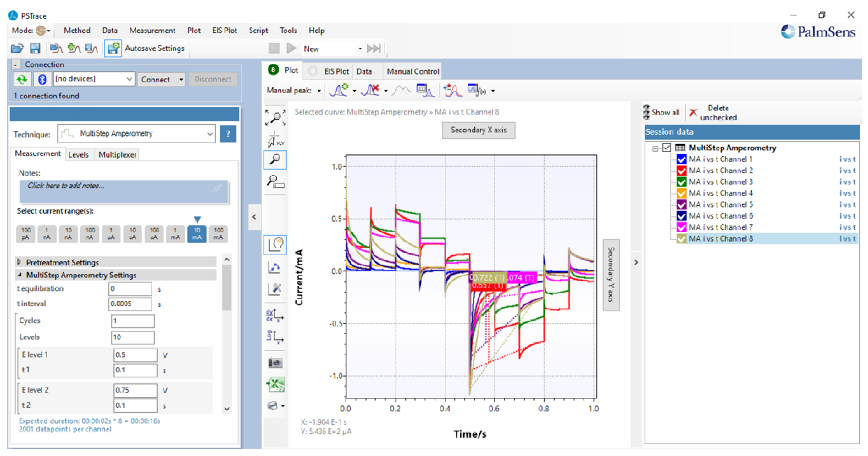
Task: Uncheck the Channel 2 curve checkbox
Action: (x=681, y=170)
